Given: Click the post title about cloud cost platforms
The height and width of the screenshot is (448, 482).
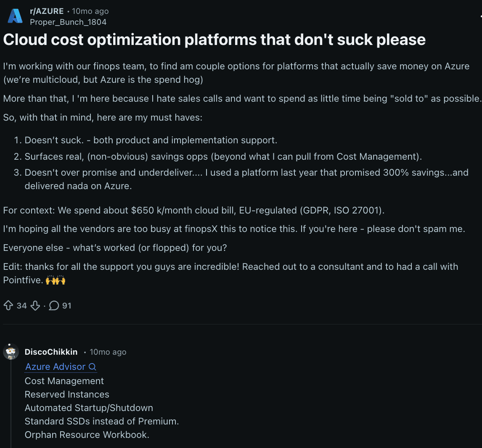Looking at the screenshot, I should (214, 40).
